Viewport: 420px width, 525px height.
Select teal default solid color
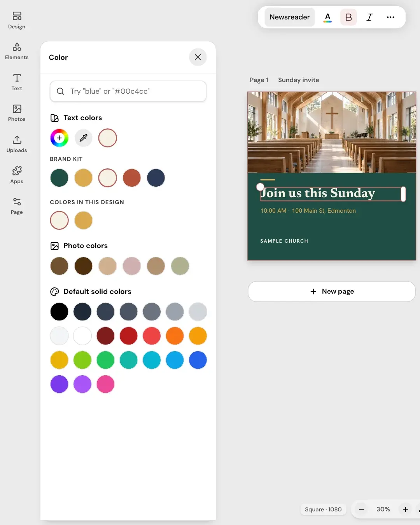click(x=129, y=360)
